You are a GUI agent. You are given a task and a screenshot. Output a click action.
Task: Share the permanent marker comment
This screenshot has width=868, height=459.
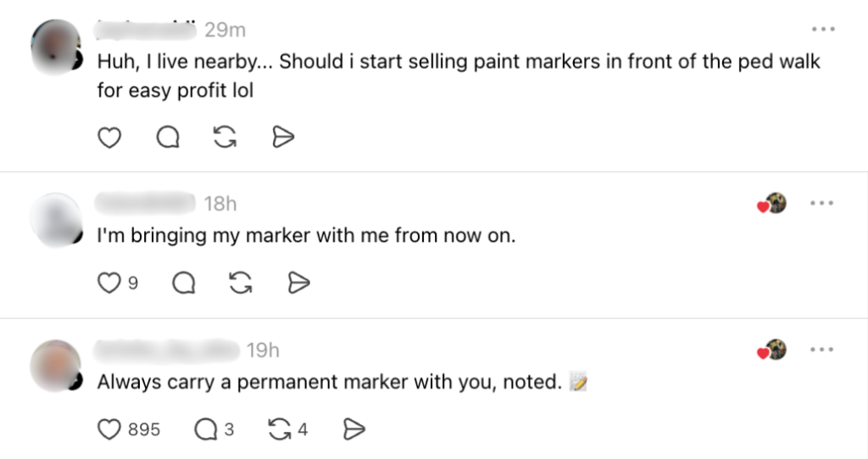point(353,430)
